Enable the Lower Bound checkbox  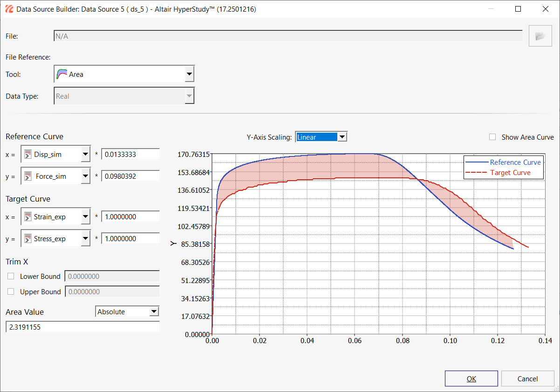11,277
